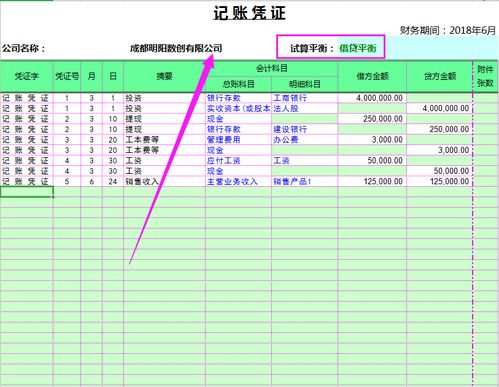499x387 pixels.
Task: Click the 摘要 column header
Action: pos(164,76)
